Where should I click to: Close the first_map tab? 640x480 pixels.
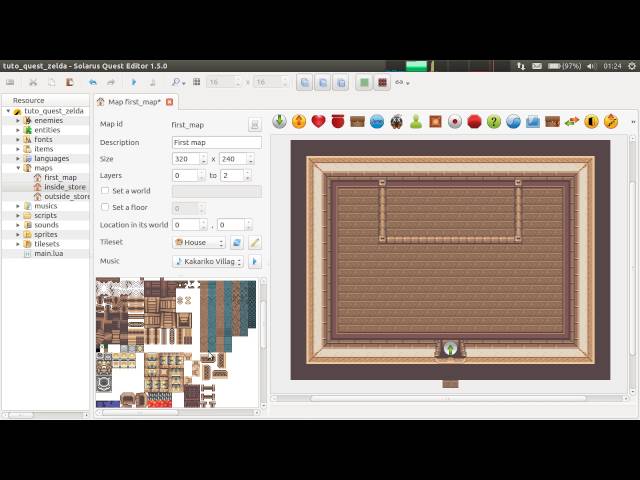pyautogui.click(x=169, y=102)
